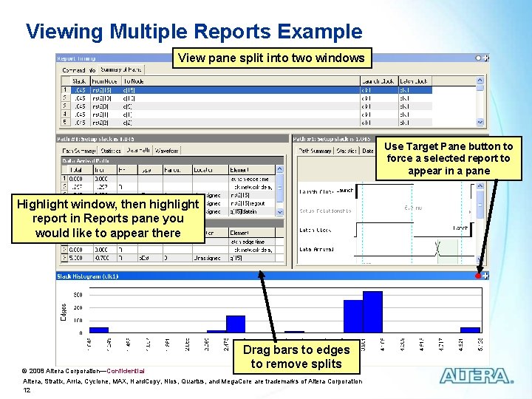The width and height of the screenshot is (532, 399).
Task: Click up arrow of waveform view scrollbar
Action: [480, 186]
